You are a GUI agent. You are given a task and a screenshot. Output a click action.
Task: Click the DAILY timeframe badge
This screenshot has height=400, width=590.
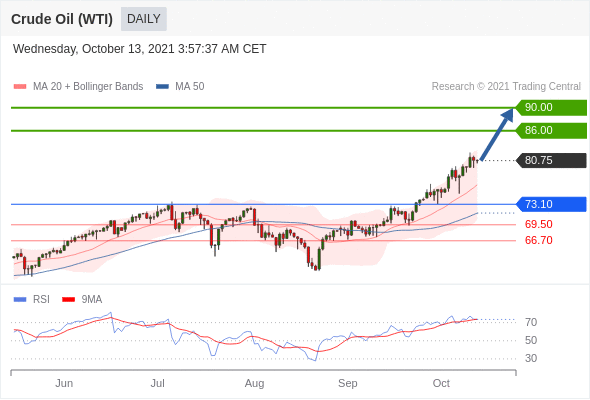(144, 19)
